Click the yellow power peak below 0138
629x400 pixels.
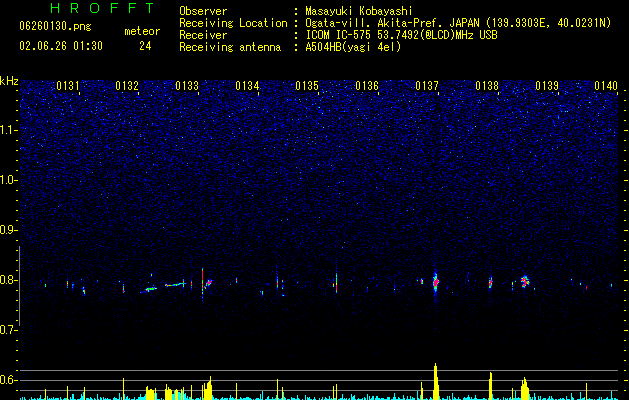pyautogui.click(x=490, y=386)
